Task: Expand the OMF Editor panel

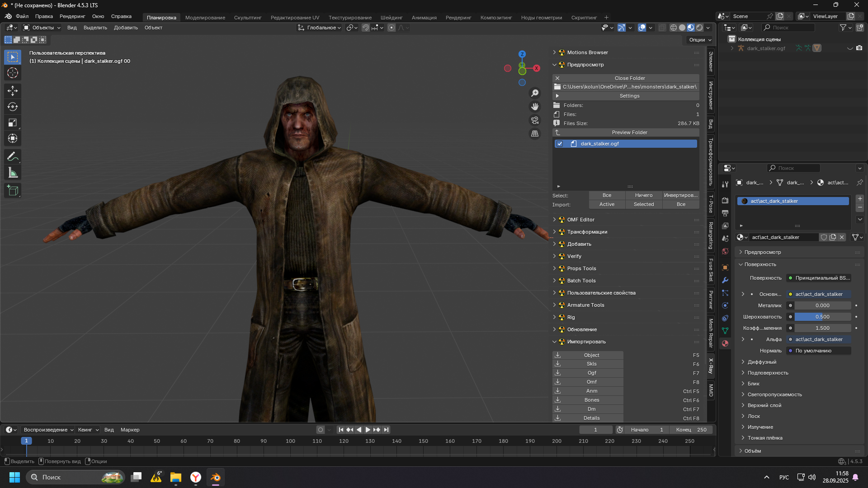Action: coord(580,220)
